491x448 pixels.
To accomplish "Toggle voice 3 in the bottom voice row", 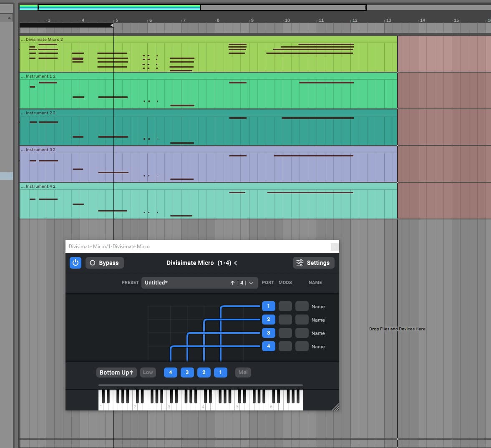I will coord(187,372).
